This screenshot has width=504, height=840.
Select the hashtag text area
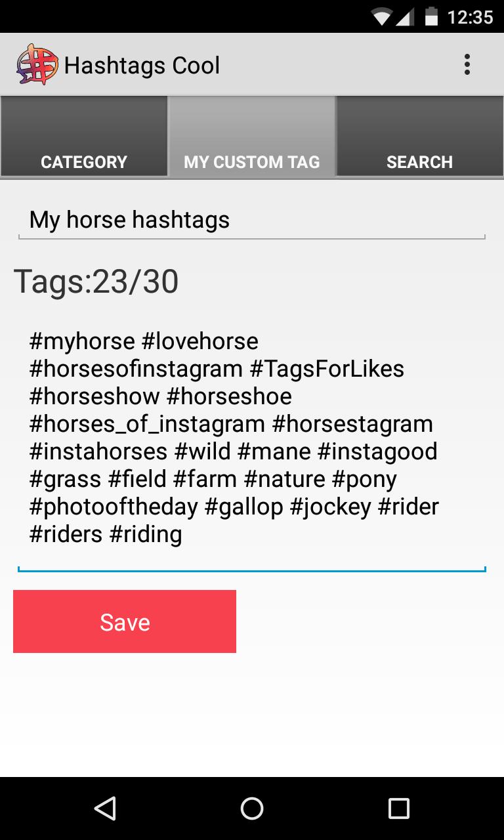coord(252,437)
